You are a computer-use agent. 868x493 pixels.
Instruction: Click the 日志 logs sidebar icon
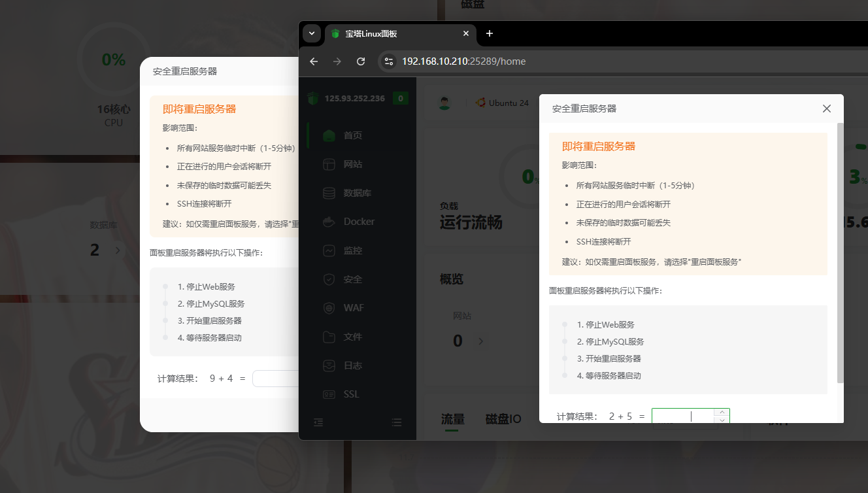[x=329, y=365]
